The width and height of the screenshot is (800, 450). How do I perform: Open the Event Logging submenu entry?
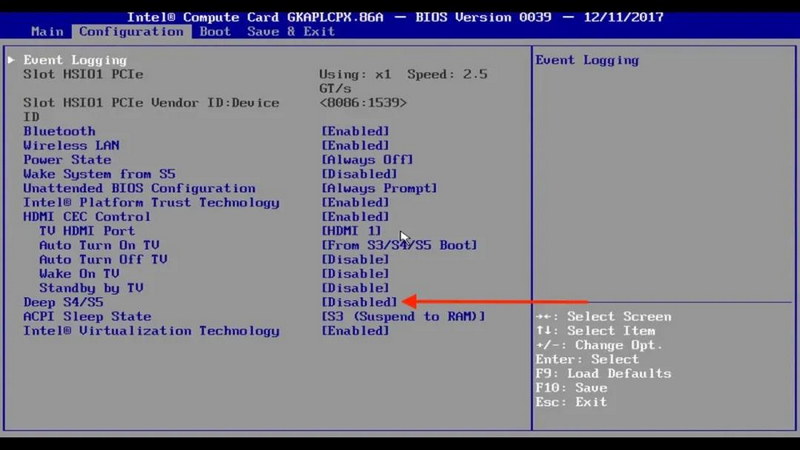click(x=75, y=60)
